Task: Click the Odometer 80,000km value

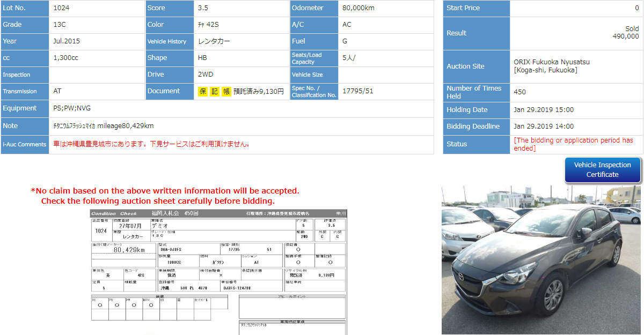Action: (358, 8)
